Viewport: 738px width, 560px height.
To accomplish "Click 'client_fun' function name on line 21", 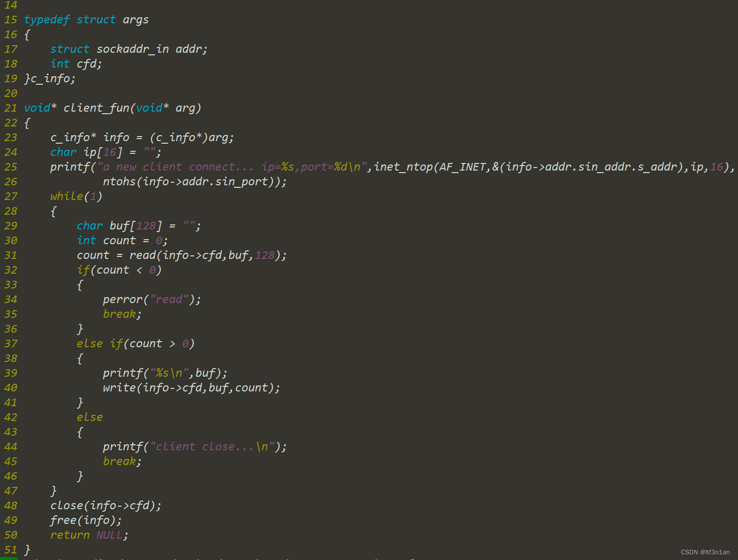I will 96,108.
